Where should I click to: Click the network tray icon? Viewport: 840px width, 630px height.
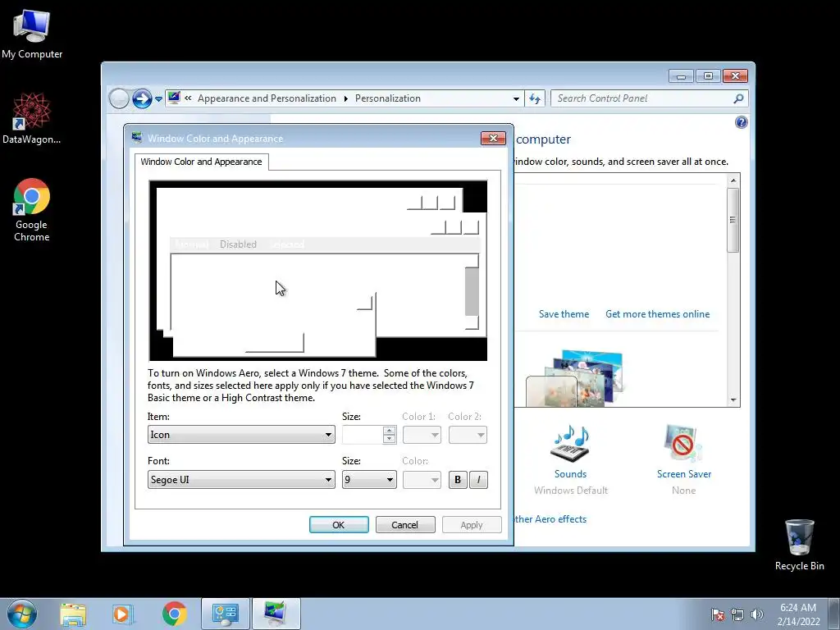pyautogui.click(x=737, y=615)
